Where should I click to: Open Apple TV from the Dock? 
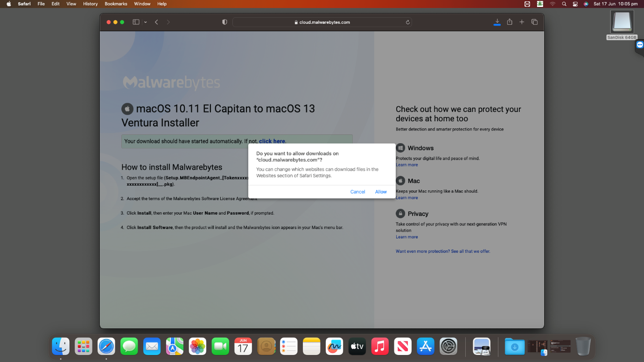[357, 346]
